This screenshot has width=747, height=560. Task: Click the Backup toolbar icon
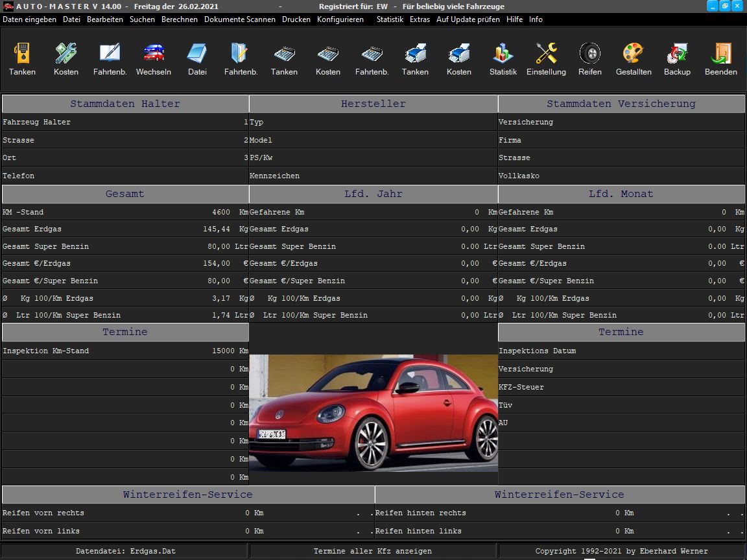[x=677, y=54]
